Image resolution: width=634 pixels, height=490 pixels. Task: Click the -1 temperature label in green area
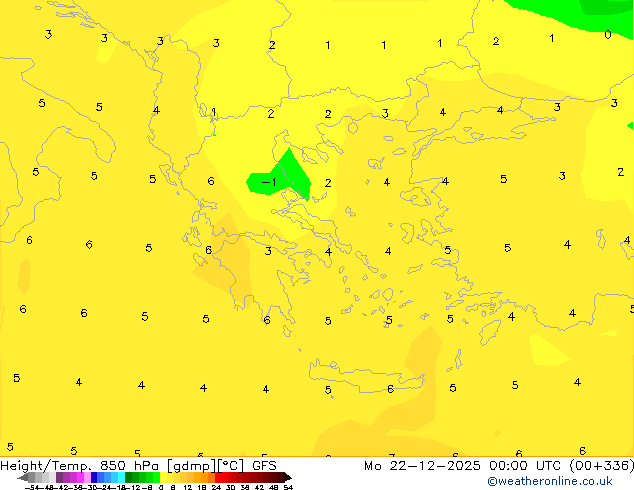tap(269, 182)
